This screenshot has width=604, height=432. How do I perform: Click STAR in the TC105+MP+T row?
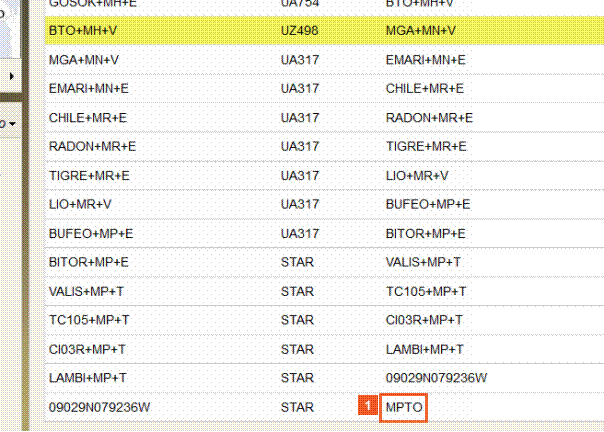coord(297,320)
